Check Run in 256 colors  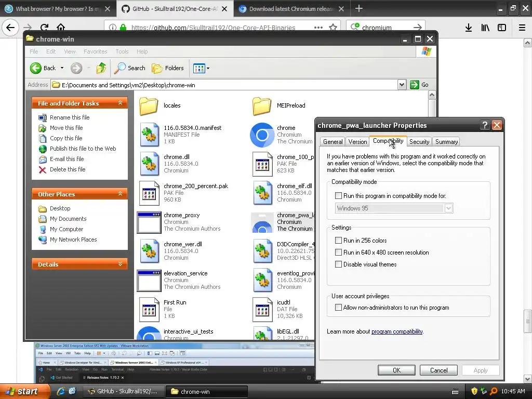338,240
